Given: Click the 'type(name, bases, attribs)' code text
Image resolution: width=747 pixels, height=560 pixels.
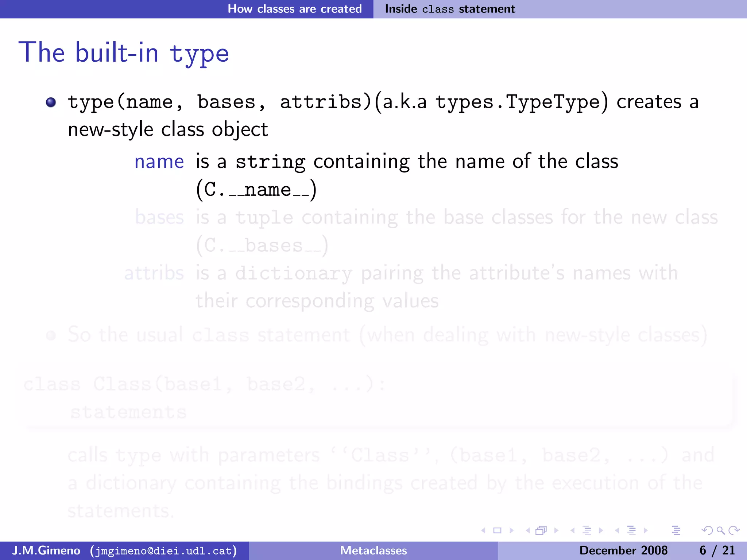Looking at the screenshot, I should tap(220, 102).
